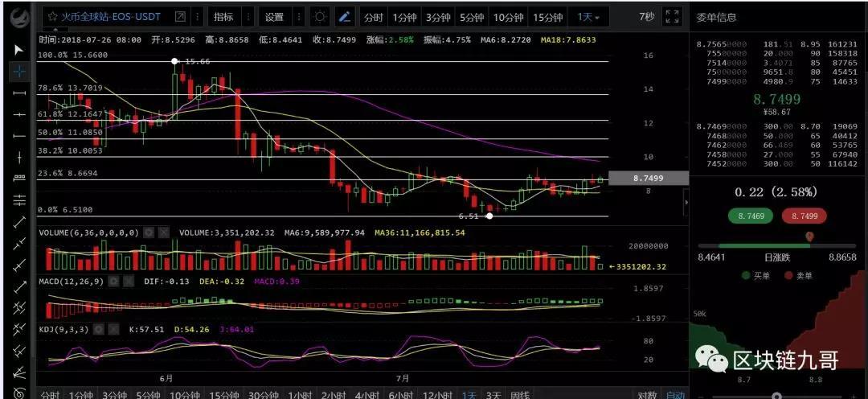Open the 设置 settings button

[x=274, y=17]
